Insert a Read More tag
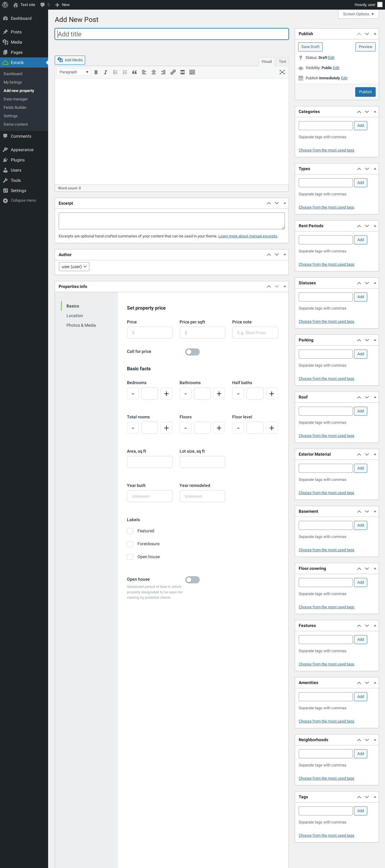Viewport: 385px width, 868px height. click(x=182, y=72)
